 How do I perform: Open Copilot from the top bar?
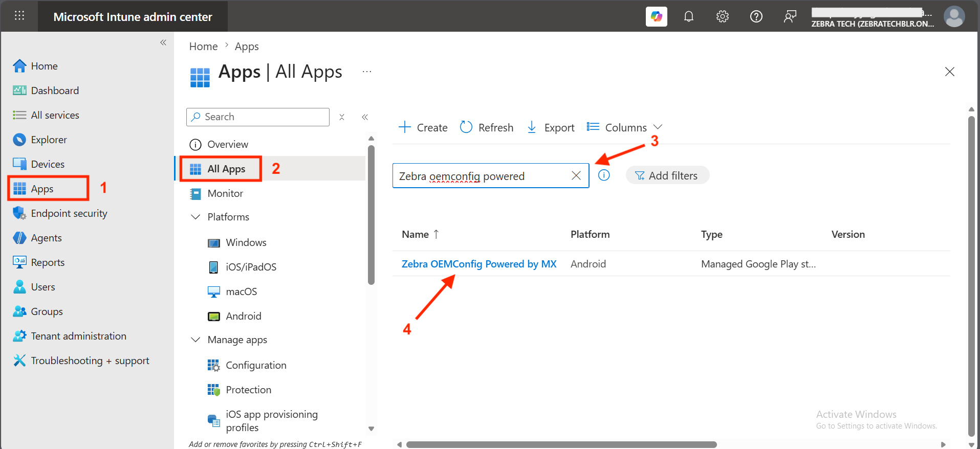[656, 16]
